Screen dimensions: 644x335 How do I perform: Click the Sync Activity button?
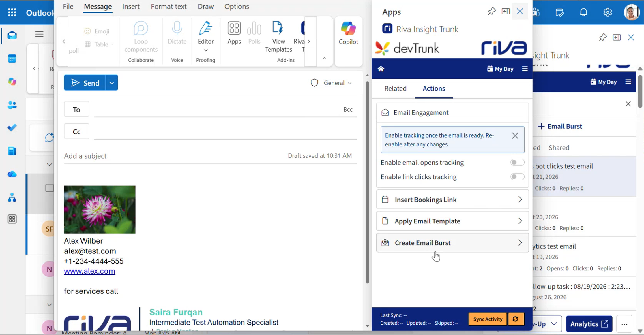488,319
